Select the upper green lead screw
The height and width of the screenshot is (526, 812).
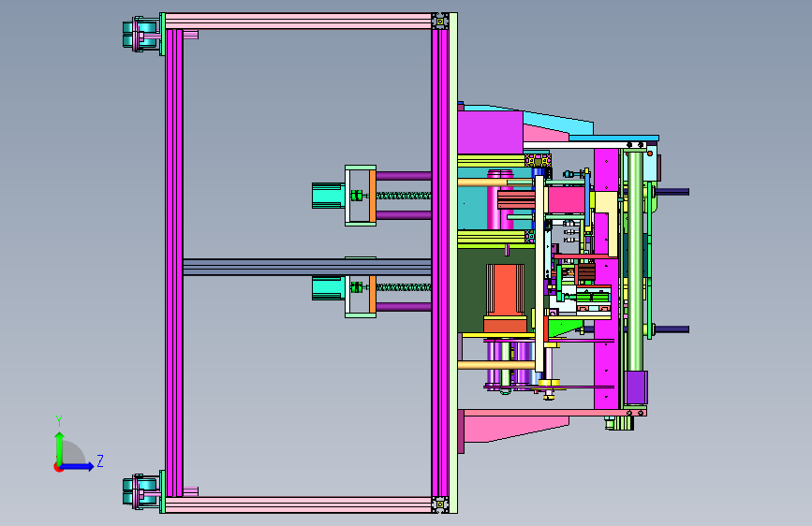tap(404, 196)
